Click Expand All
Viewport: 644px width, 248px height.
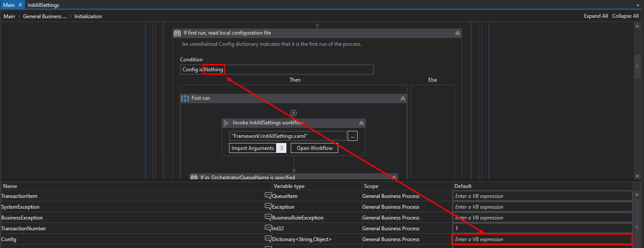coord(596,16)
